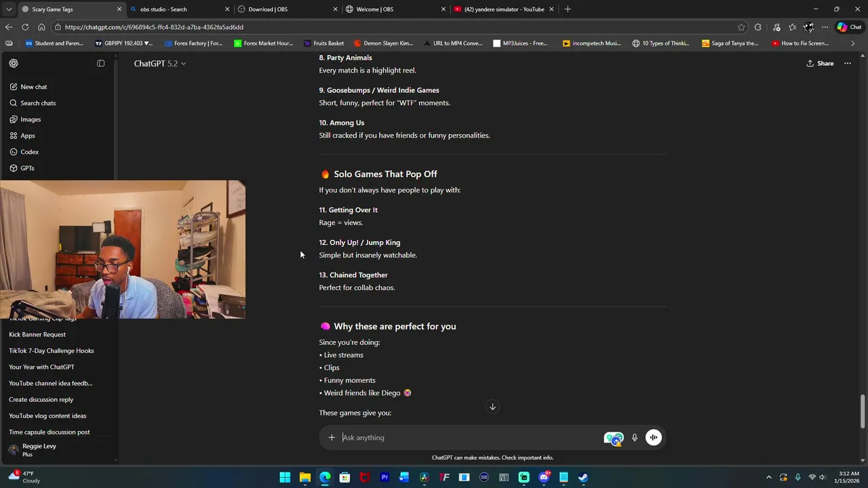Screen dimensions: 868x488
Task: Go back in browser history
Action: click(8, 27)
